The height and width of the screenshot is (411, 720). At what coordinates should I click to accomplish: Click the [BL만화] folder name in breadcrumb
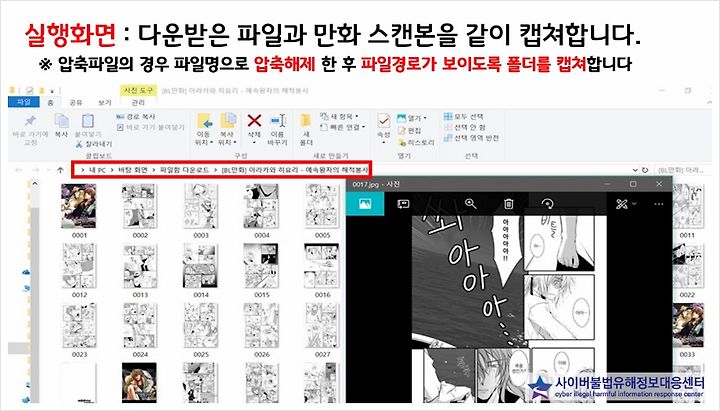(295, 170)
